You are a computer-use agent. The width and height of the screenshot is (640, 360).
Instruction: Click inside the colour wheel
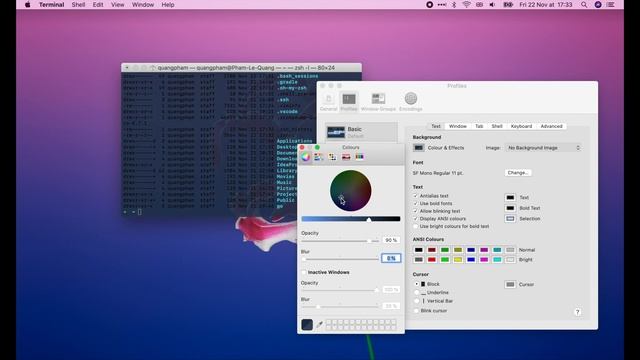[x=351, y=191]
